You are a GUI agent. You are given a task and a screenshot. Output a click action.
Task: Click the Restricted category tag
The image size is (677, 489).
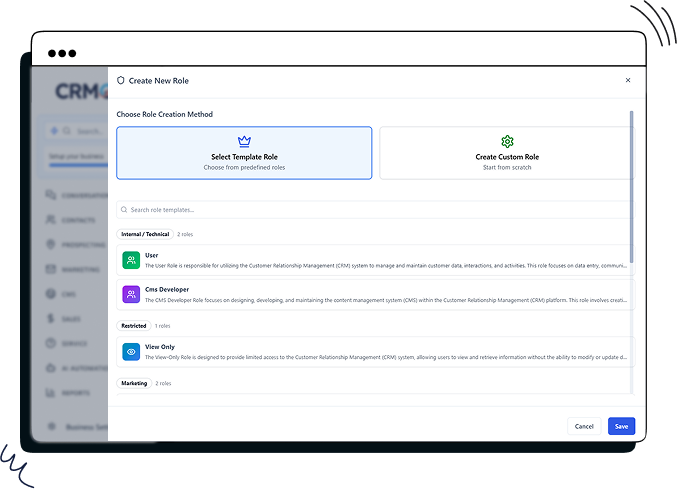coord(134,326)
